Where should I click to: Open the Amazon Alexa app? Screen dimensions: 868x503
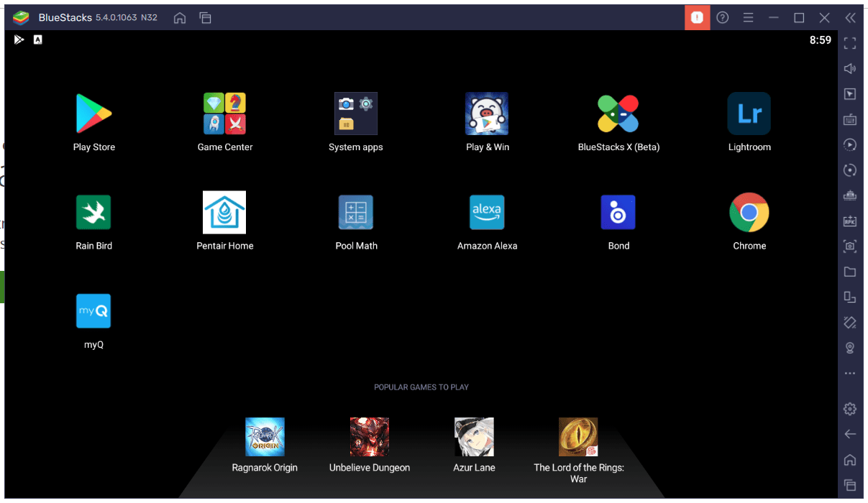coord(487,212)
